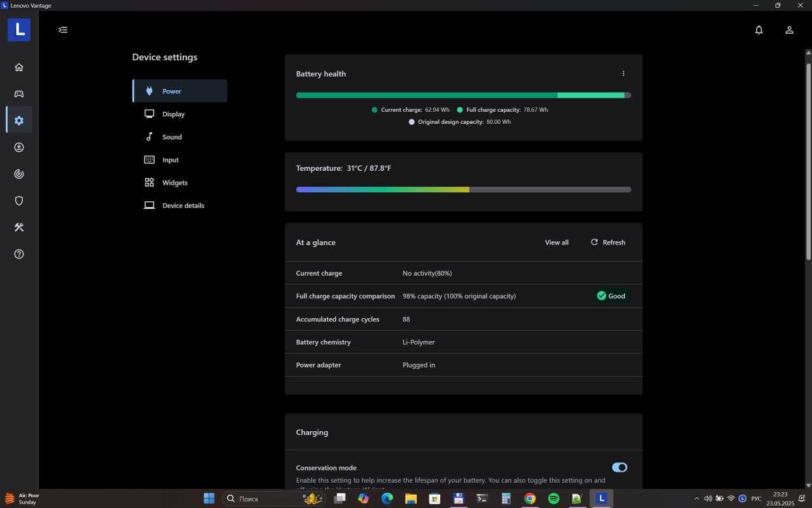
Task: Open the Home page in the sidebar
Action: [19, 67]
